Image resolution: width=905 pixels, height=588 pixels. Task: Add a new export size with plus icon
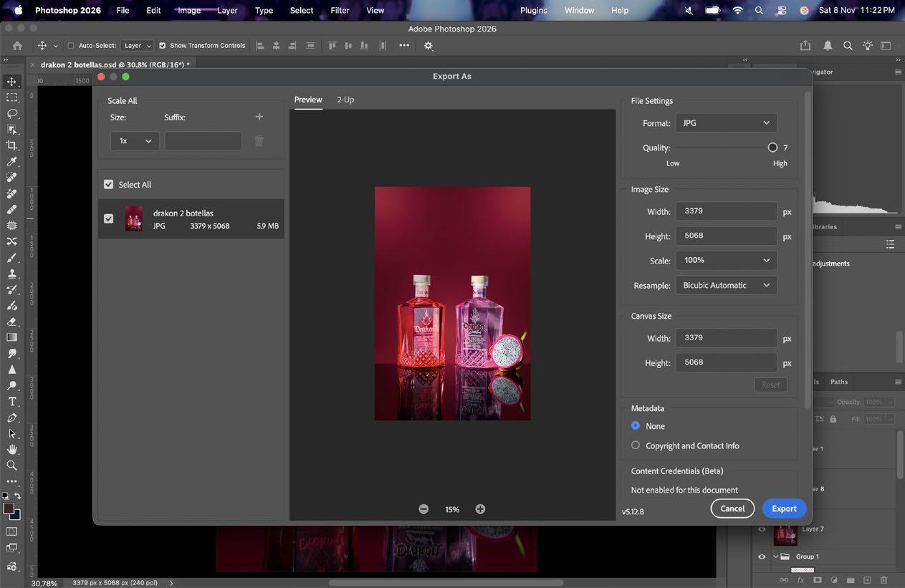[x=259, y=117]
